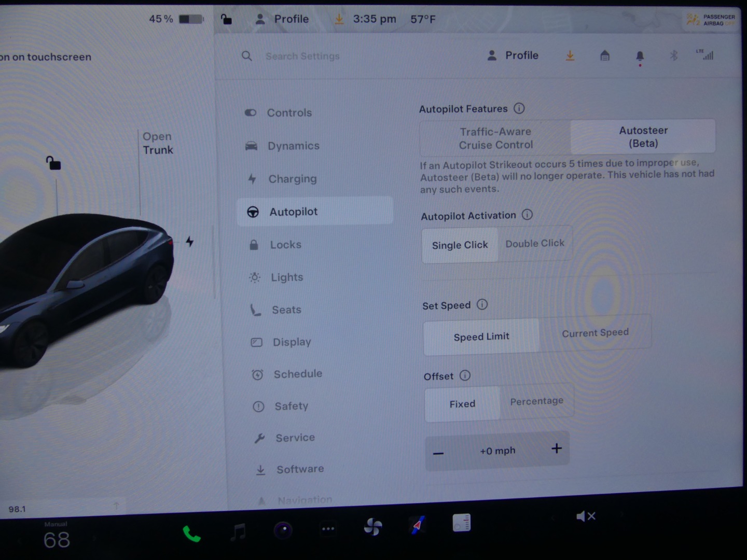747x560 pixels.
Task: Show info for Autopilot Features
Action: pos(519,108)
